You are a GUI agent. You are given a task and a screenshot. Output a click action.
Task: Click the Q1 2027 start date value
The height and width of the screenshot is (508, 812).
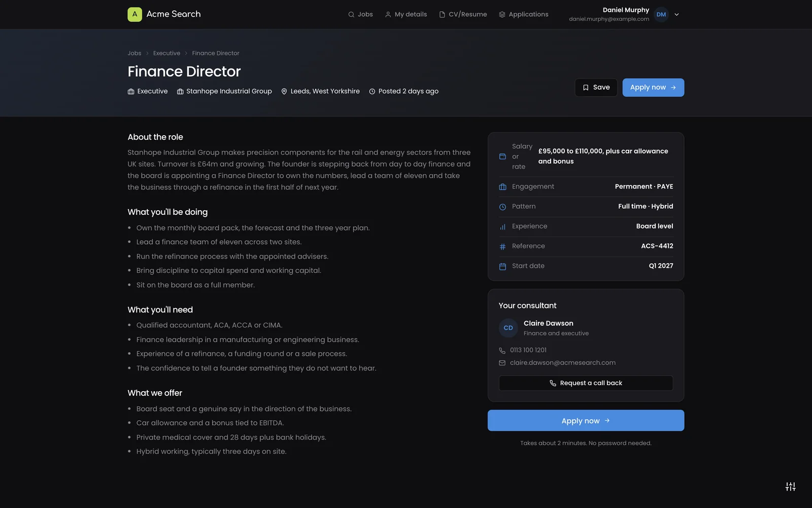click(661, 266)
